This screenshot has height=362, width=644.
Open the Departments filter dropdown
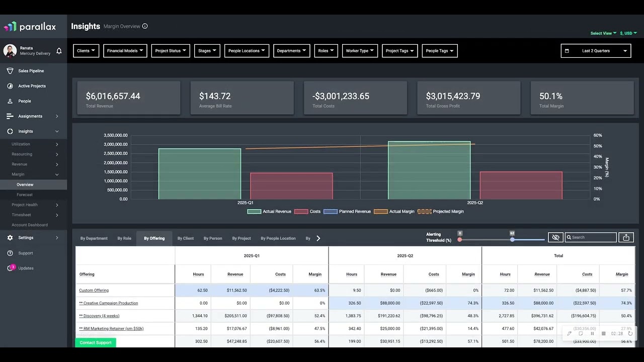[x=292, y=51]
